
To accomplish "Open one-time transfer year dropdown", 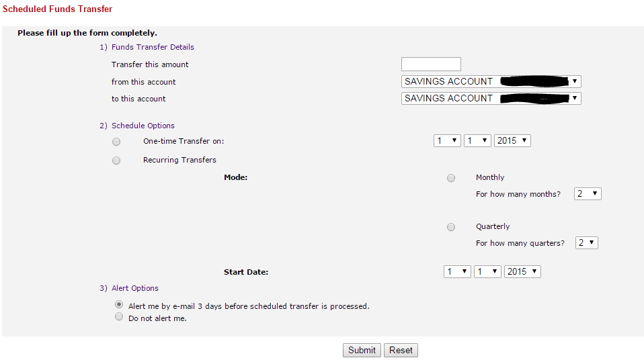I will 513,141.
